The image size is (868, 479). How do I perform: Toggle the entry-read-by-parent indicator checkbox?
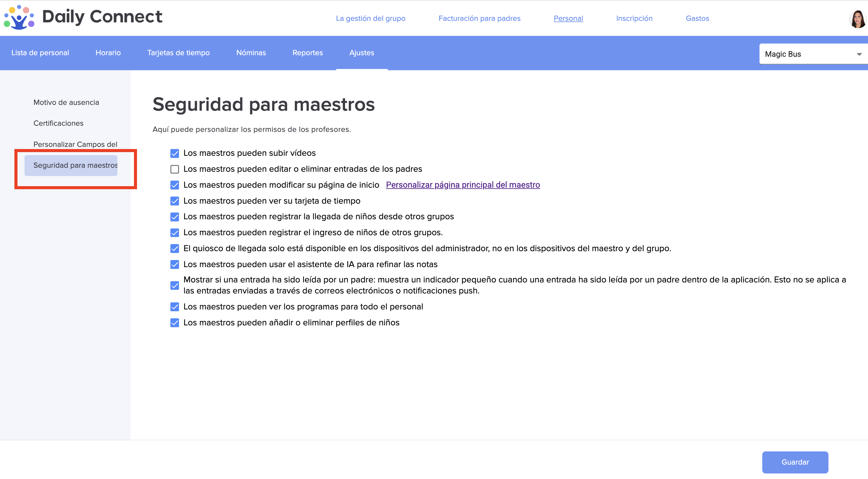click(x=174, y=285)
